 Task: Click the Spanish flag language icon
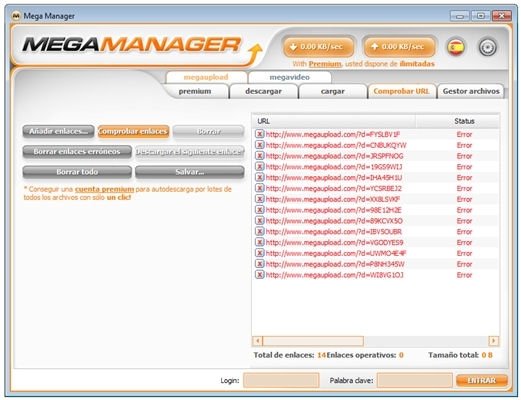(x=455, y=48)
